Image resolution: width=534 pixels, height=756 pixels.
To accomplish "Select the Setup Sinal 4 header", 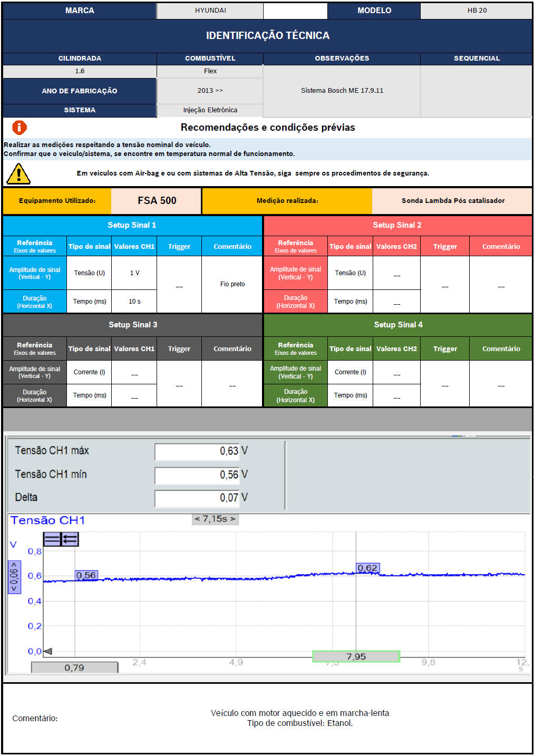I will coord(398,325).
